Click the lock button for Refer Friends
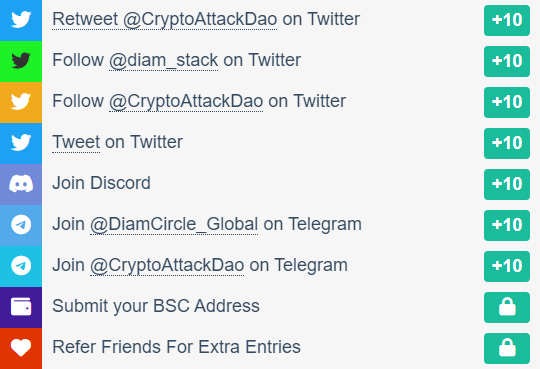This screenshot has width=540, height=369. pyautogui.click(x=507, y=348)
